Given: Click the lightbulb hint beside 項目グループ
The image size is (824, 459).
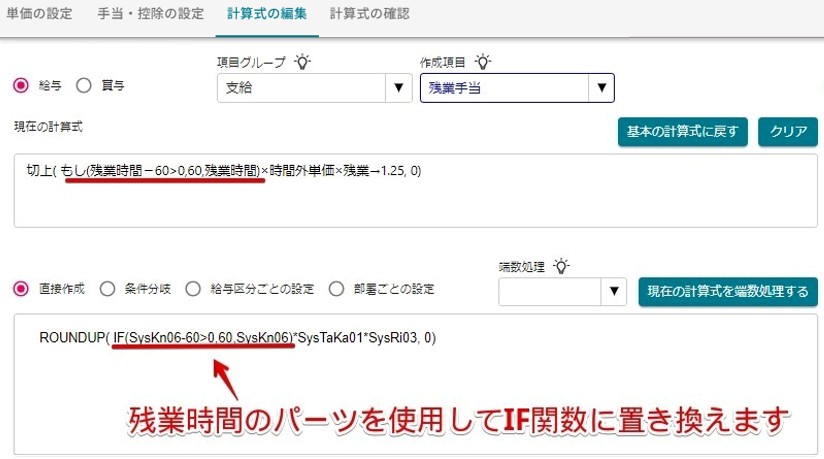Looking at the screenshot, I should coord(302,62).
